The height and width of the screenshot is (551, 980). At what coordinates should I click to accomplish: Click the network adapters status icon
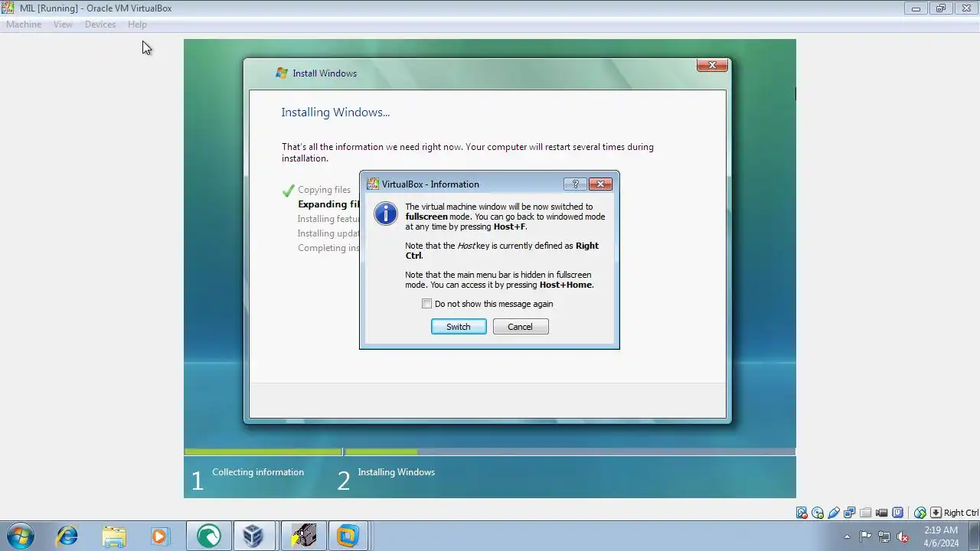point(850,513)
